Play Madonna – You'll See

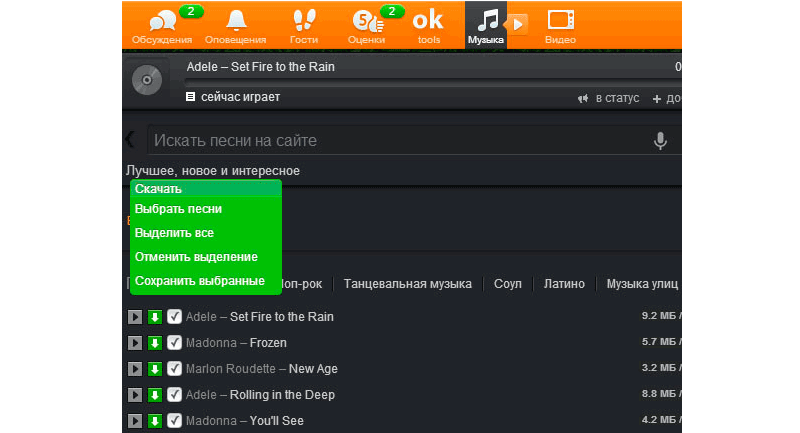(135, 421)
